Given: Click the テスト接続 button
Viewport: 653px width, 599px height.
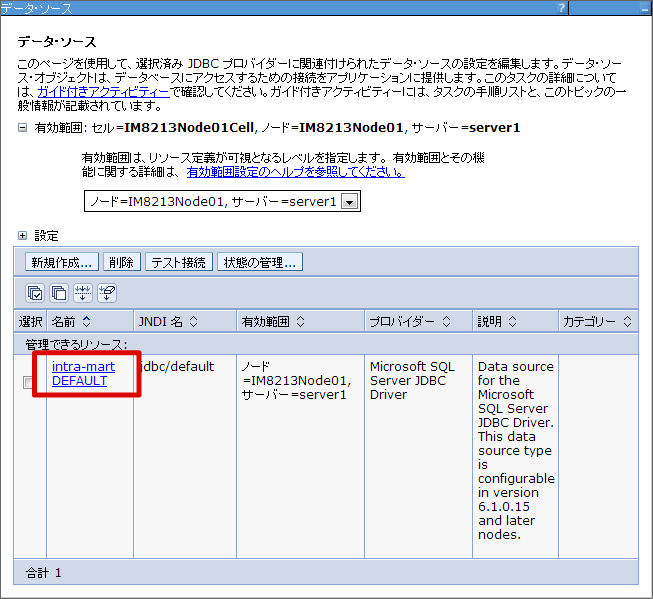Looking at the screenshot, I should coord(178,262).
